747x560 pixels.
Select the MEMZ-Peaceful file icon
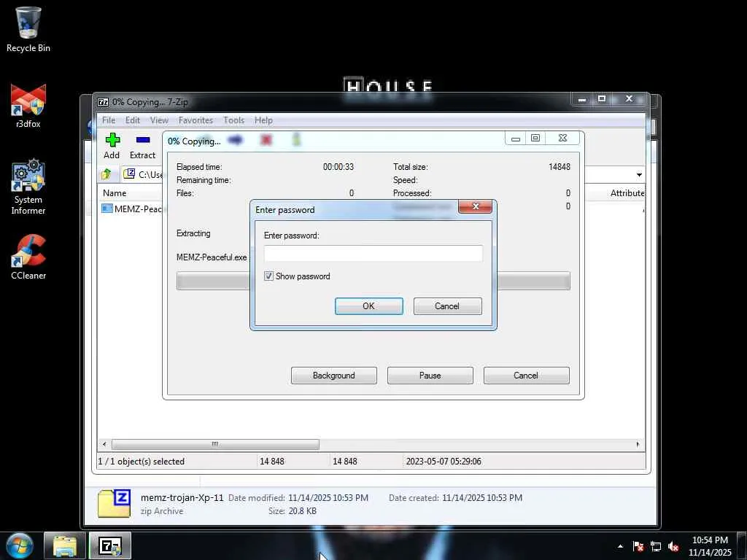107,209
